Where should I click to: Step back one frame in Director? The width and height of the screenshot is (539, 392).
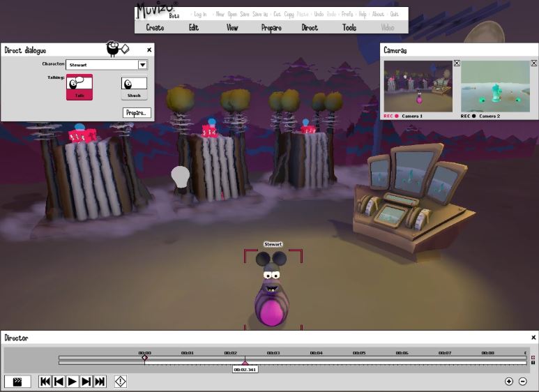59,382
